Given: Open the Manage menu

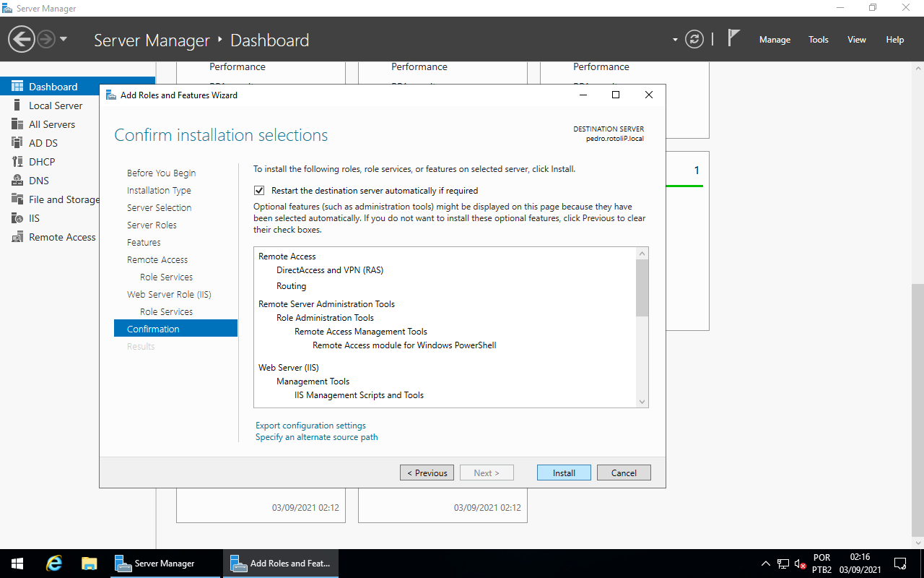Looking at the screenshot, I should 774,40.
